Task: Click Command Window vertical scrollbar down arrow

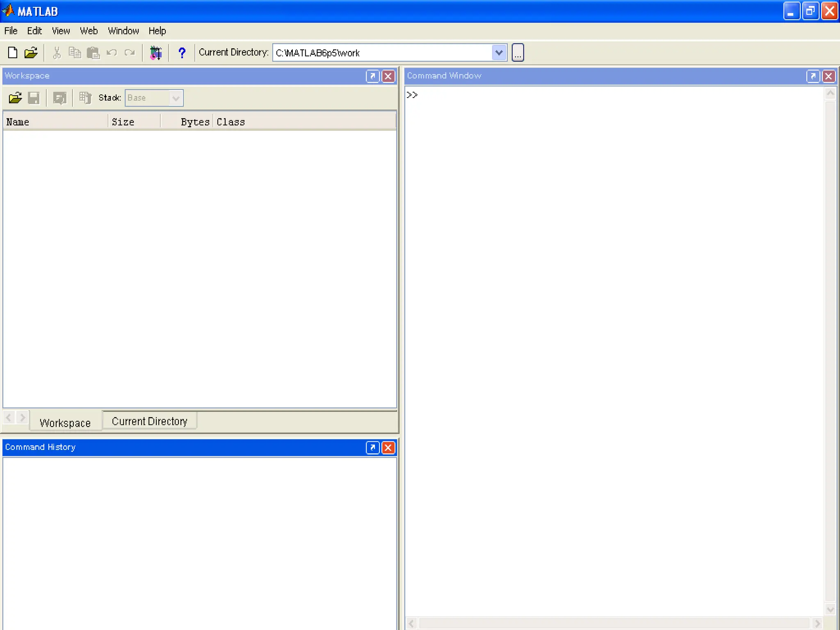Action: [830, 609]
